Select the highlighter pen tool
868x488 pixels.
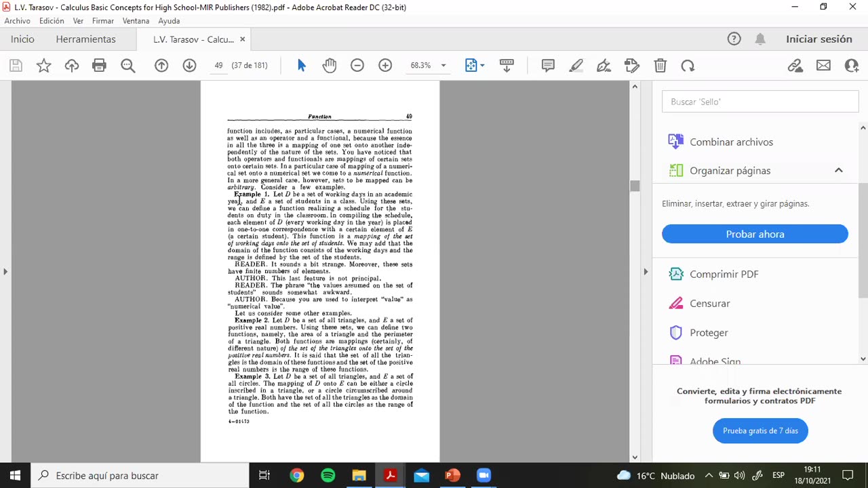pyautogui.click(x=576, y=66)
